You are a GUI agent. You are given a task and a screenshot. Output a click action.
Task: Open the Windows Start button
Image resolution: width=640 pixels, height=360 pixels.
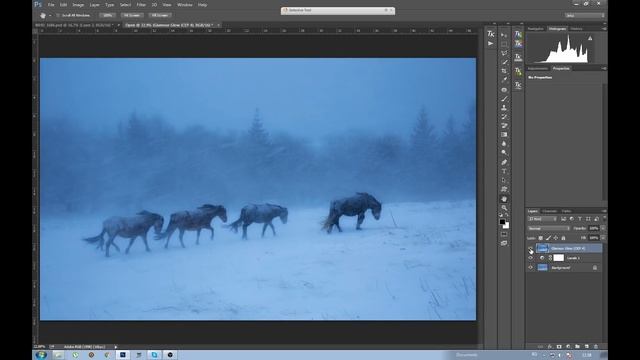pos(41,355)
